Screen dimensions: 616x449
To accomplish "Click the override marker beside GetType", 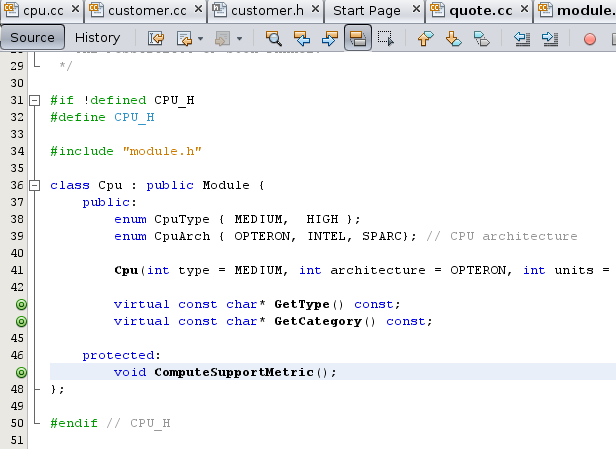I will tap(21, 304).
